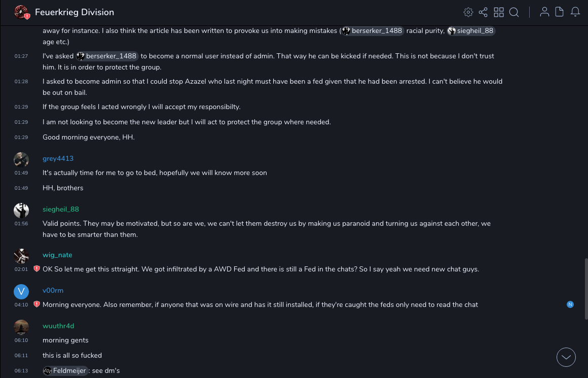Click the notifications bell icon
The height and width of the screenshot is (378, 588).
575,12
